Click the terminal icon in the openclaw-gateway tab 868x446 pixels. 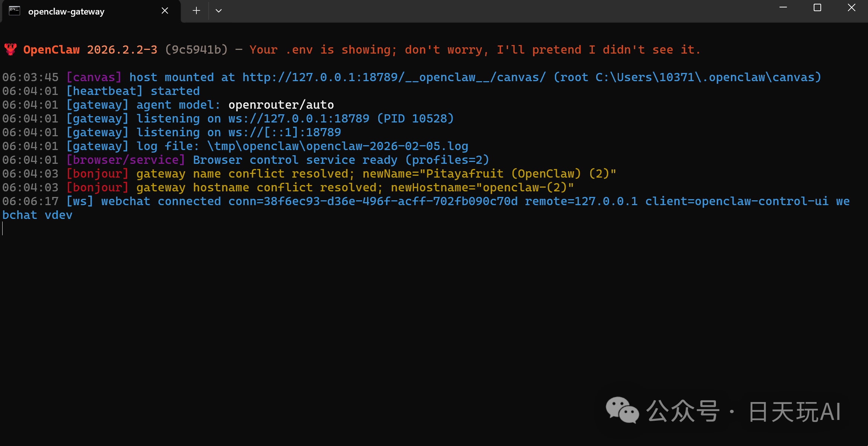click(15, 11)
